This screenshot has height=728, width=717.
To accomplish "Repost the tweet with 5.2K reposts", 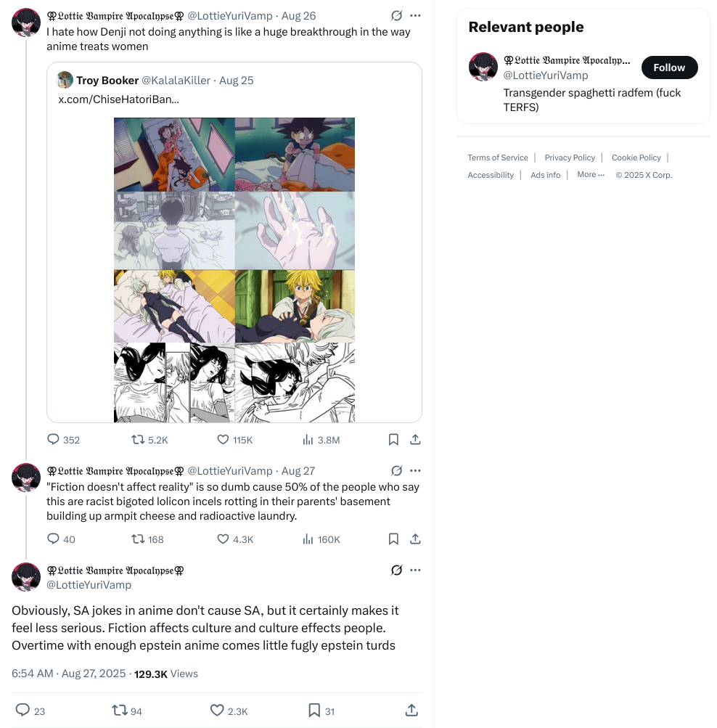I will click(x=149, y=440).
